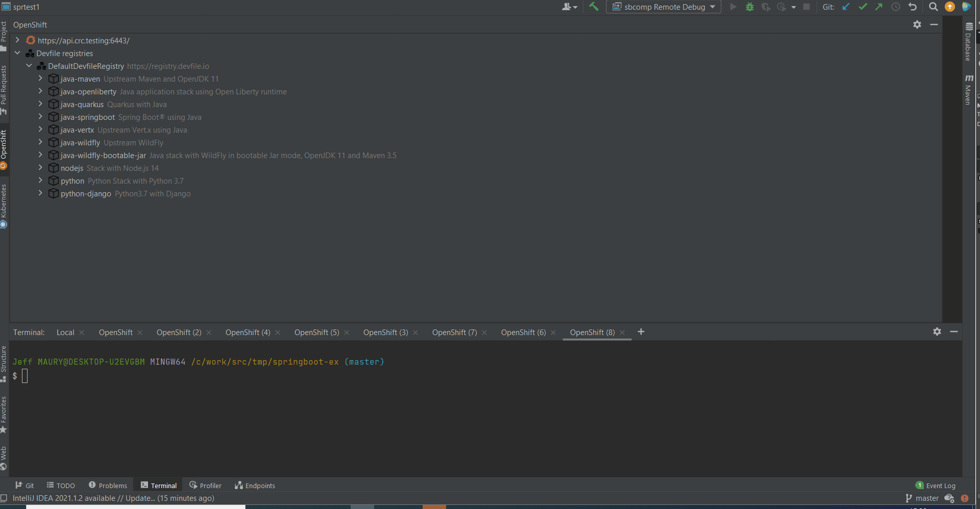Update project with the blue Git arrow
Screen dimensions: 980x509
846,7
